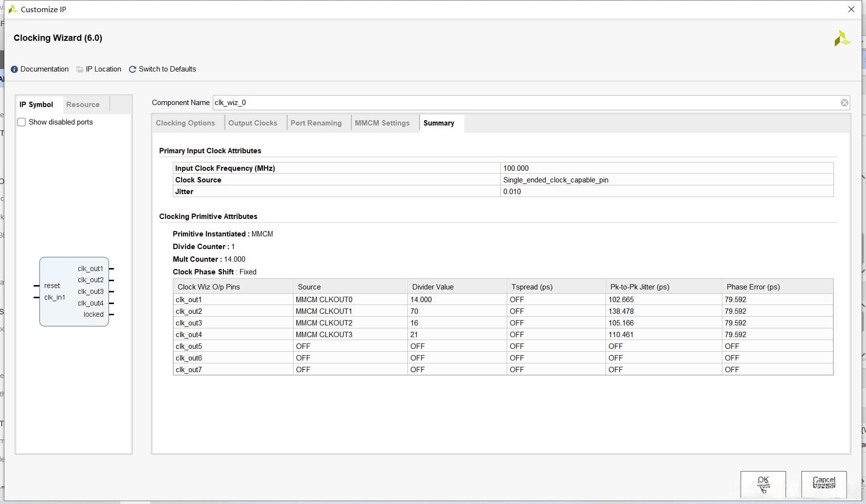Click the Phase Error (ps) header
The height and width of the screenshot is (504, 866).
[778, 287]
